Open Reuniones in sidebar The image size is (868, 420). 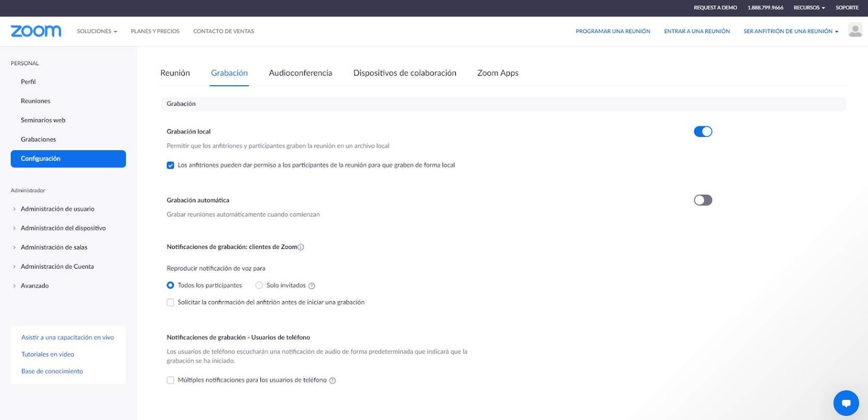coord(35,101)
